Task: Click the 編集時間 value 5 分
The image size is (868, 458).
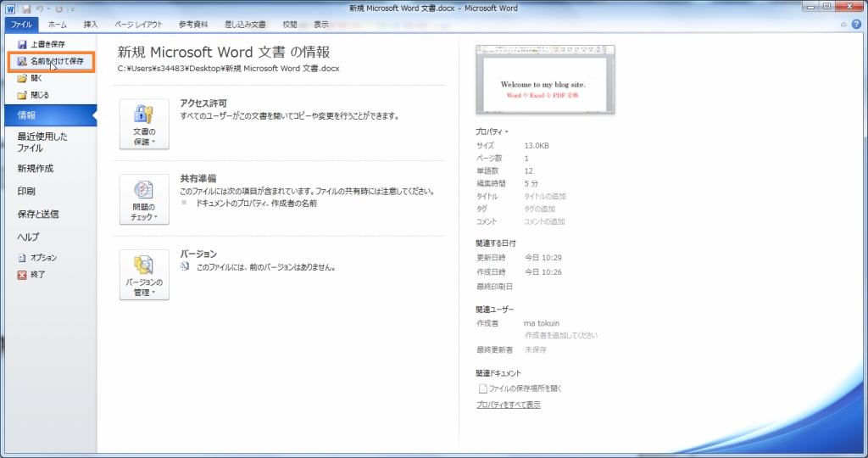Action: click(x=531, y=184)
